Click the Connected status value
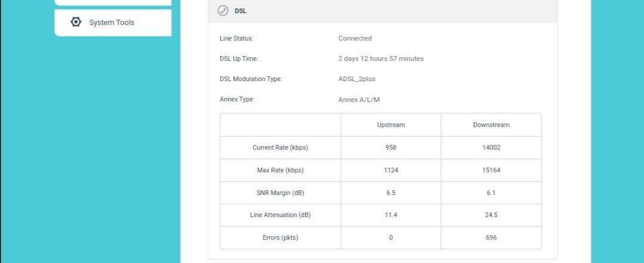This screenshot has height=263, width=644. (355, 38)
